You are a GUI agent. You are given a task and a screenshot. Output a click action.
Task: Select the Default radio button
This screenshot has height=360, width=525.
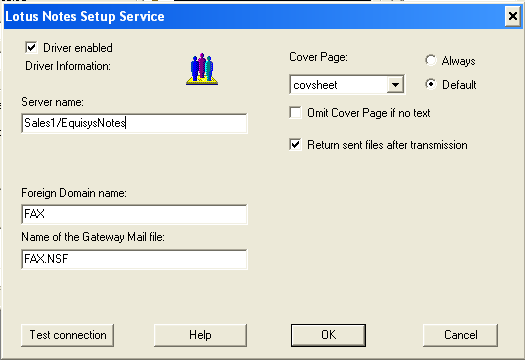click(431, 84)
